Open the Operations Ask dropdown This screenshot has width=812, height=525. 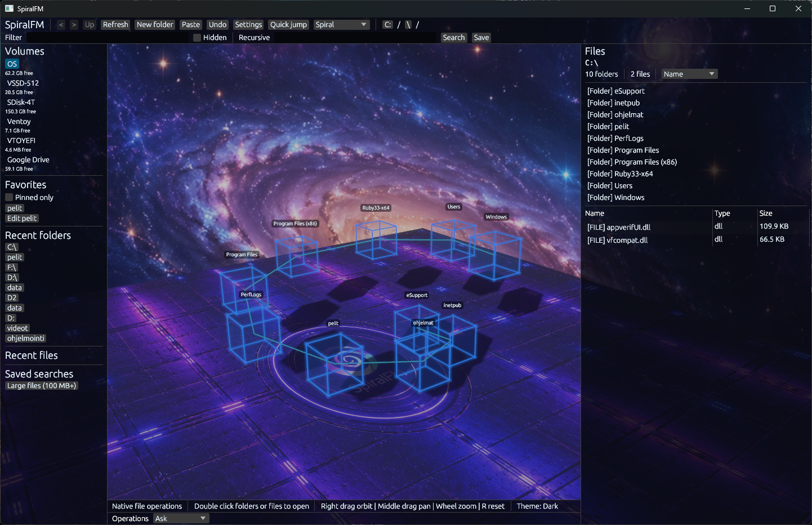(x=181, y=519)
